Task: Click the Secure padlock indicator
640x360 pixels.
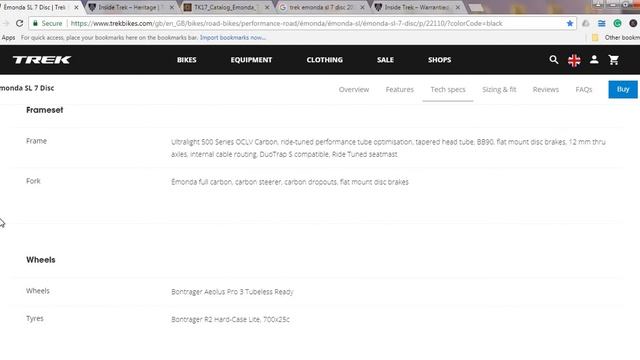Action: (x=47, y=23)
